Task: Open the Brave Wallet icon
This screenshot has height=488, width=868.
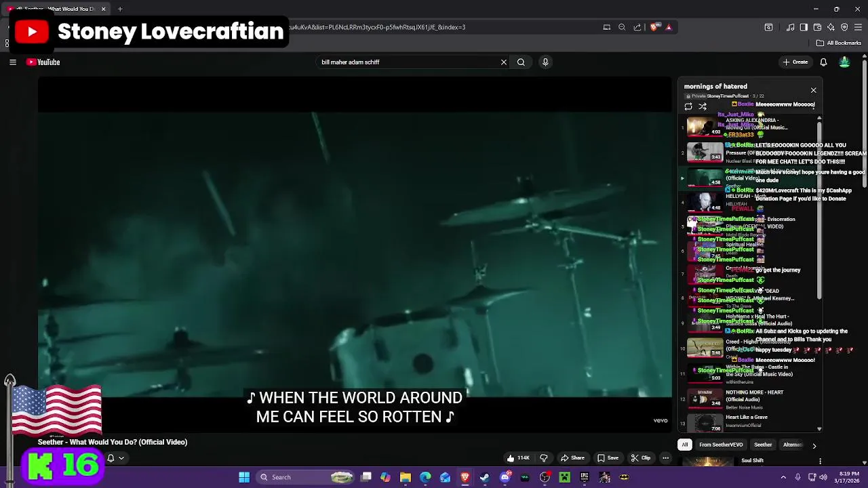Action: click(x=817, y=27)
